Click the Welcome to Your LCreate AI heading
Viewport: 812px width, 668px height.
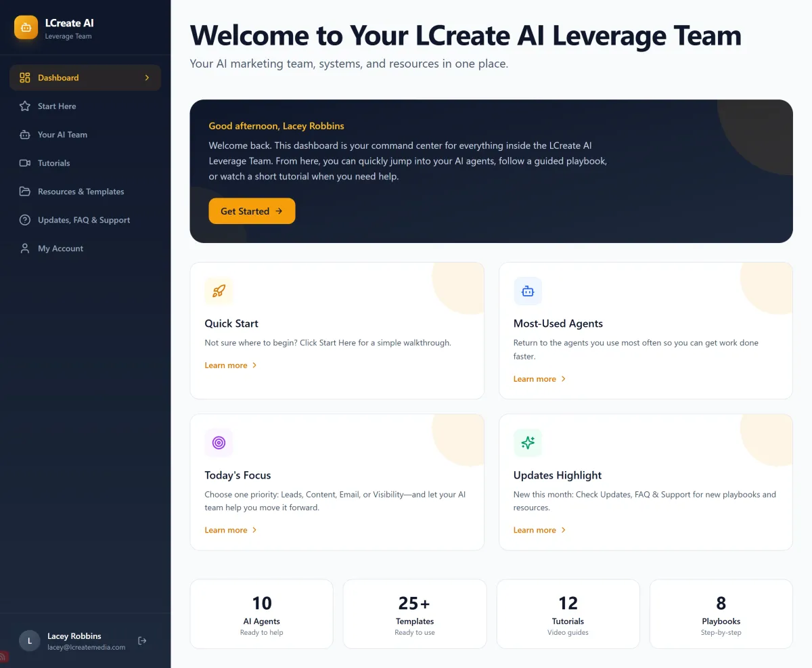[x=466, y=35]
